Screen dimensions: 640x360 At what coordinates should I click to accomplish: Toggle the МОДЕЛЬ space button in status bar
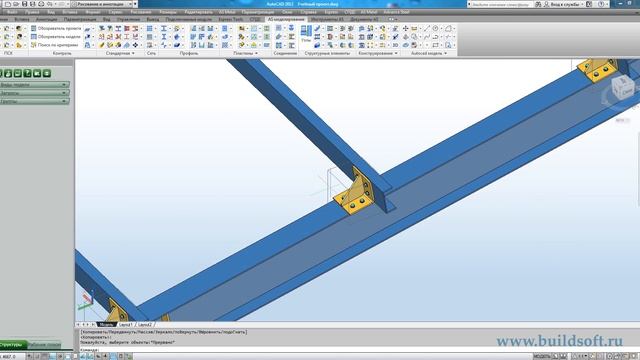point(542,356)
